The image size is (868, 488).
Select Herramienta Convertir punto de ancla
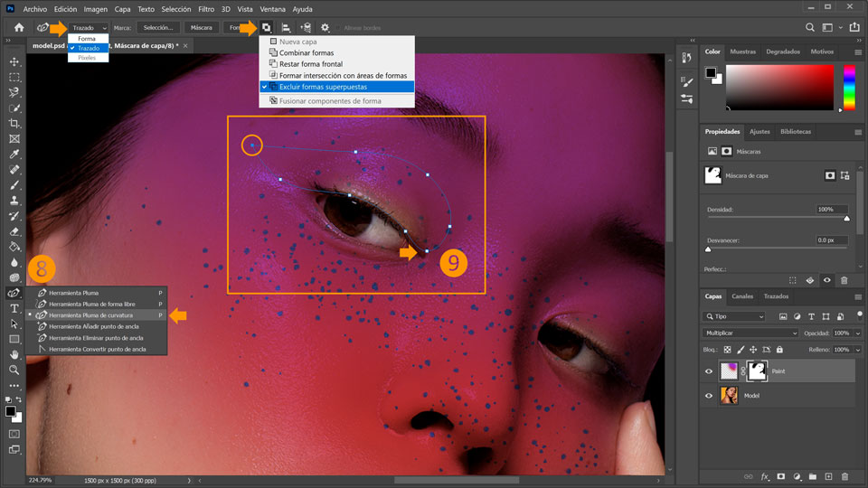pyautogui.click(x=97, y=349)
